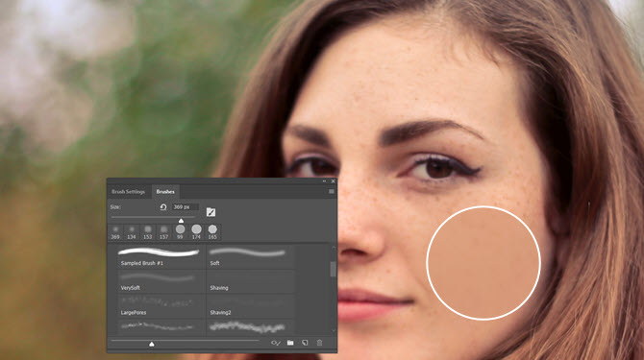
Task: Pick the recent brush labeled 369
Action: pos(115,232)
